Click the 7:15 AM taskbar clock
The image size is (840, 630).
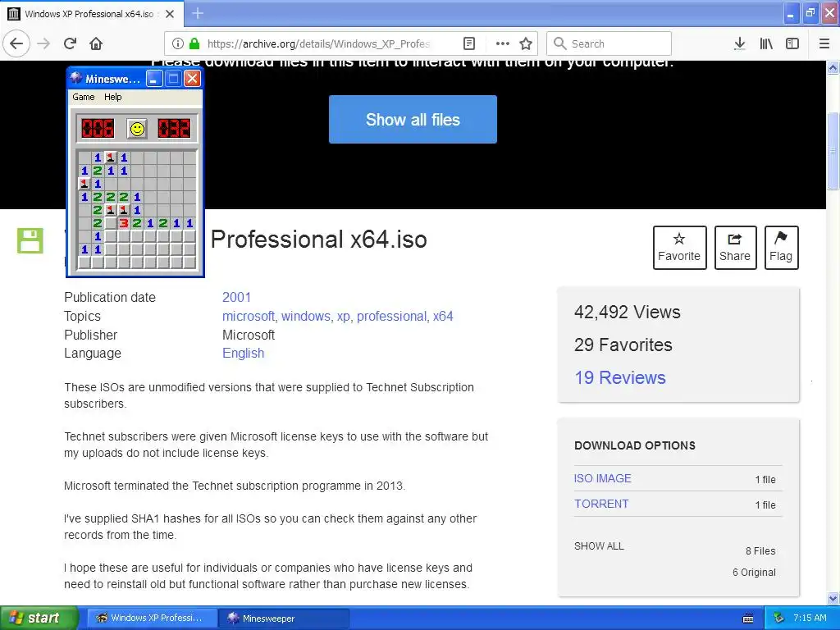click(x=810, y=619)
